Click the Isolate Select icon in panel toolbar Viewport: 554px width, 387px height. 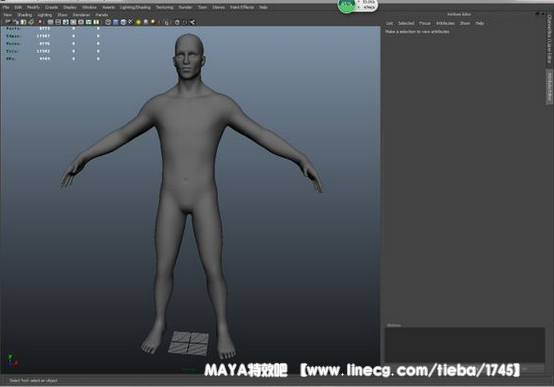[166, 22]
